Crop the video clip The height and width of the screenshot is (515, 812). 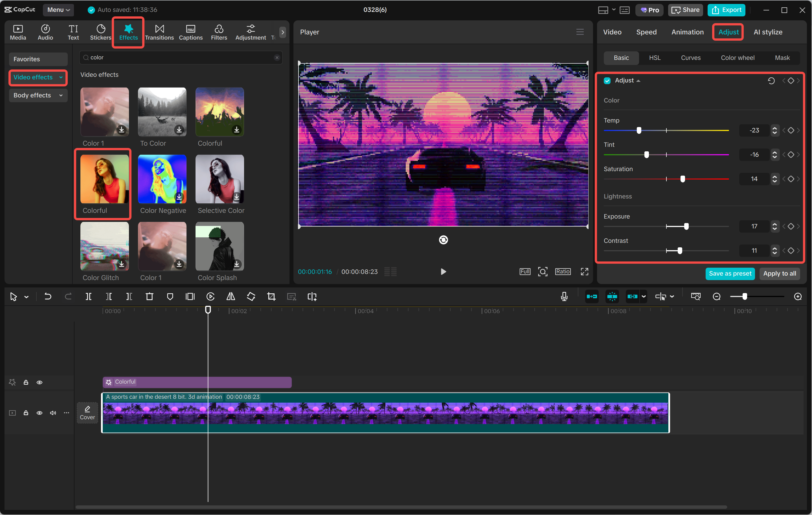click(271, 296)
